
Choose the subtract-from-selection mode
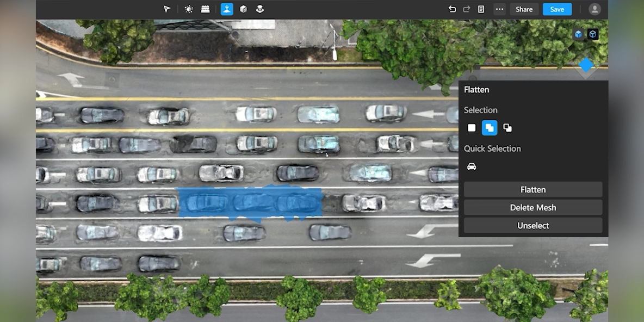coord(507,128)
